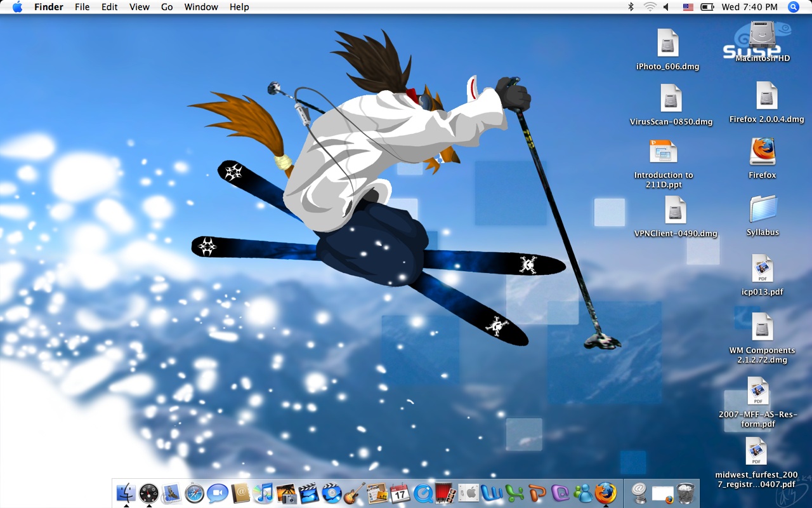Launch Dashboard from the Dock

149,493
